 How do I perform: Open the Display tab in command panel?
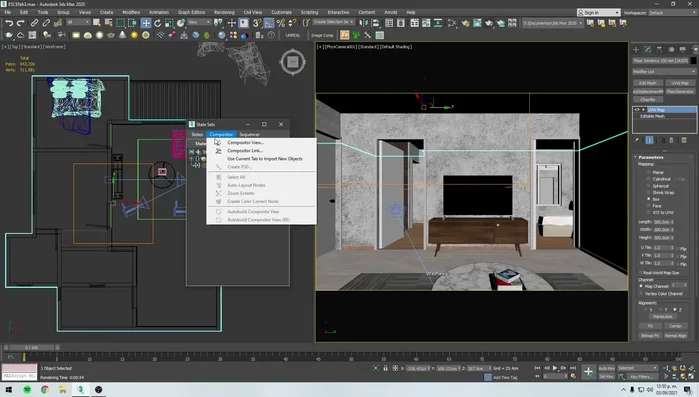[x=683, y=49]
